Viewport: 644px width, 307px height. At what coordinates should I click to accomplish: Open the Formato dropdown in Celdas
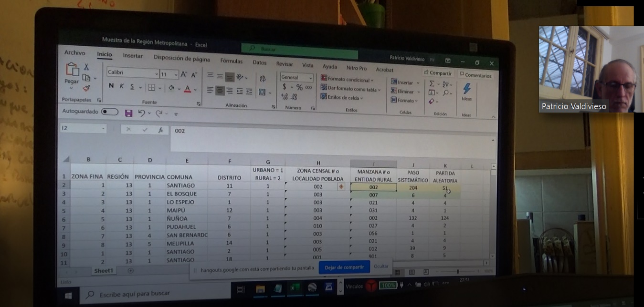[x=404, y=101]
